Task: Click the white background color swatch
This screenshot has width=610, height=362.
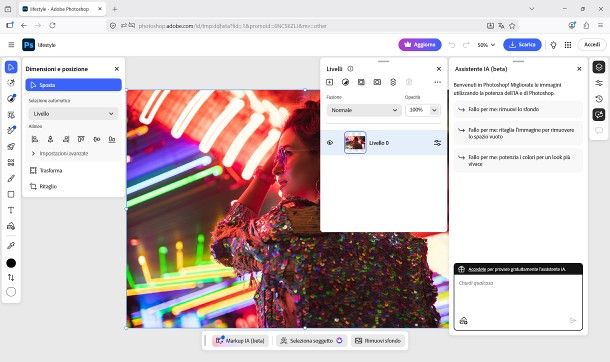Action: pyautogui.click(x=11, y=292)
